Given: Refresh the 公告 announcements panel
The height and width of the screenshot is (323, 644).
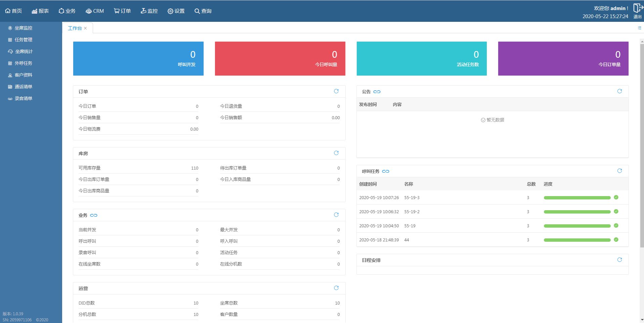Looking at the screenshot, I should (x=619, y=91).
